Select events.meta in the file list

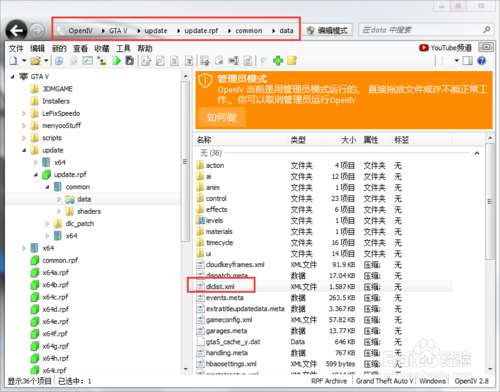(225, 298)
